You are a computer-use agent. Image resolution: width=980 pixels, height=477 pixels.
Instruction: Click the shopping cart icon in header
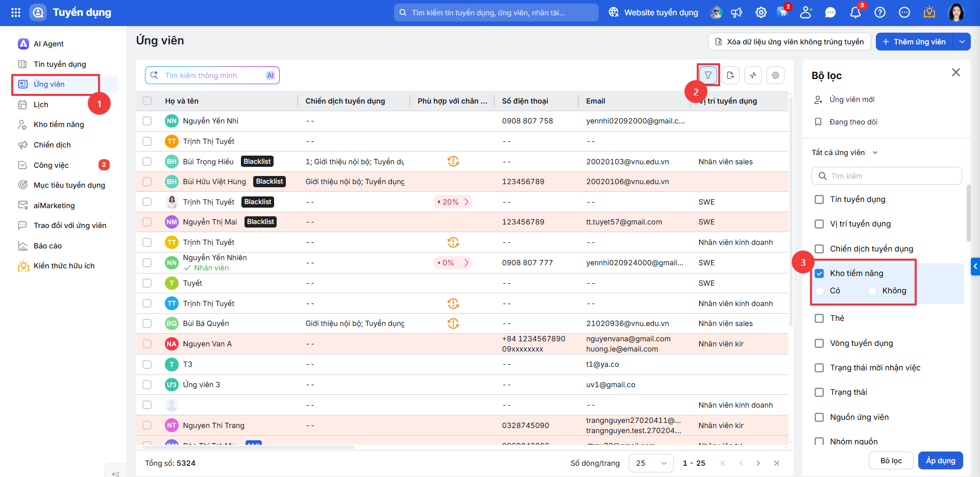(x=782, y=13)
